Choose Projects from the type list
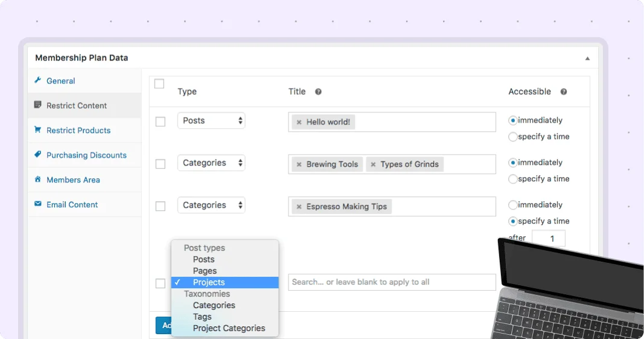Screen dimensions: 644x339 225,283
